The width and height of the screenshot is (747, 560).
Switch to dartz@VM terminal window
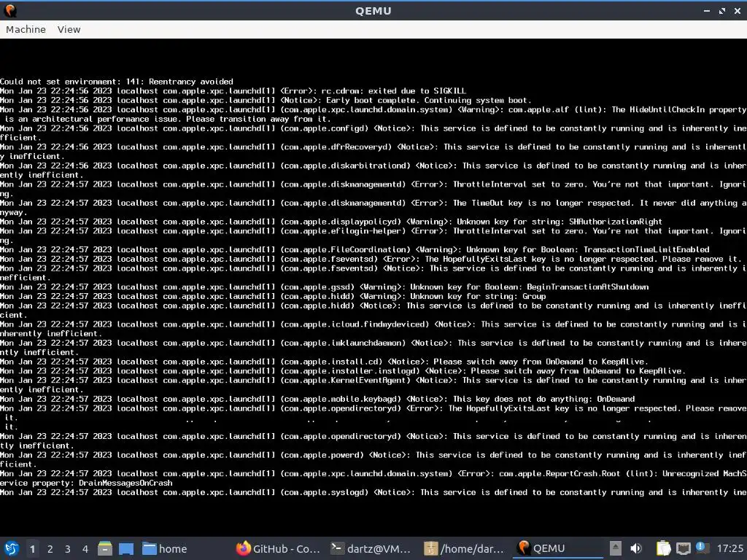point(371,548)
